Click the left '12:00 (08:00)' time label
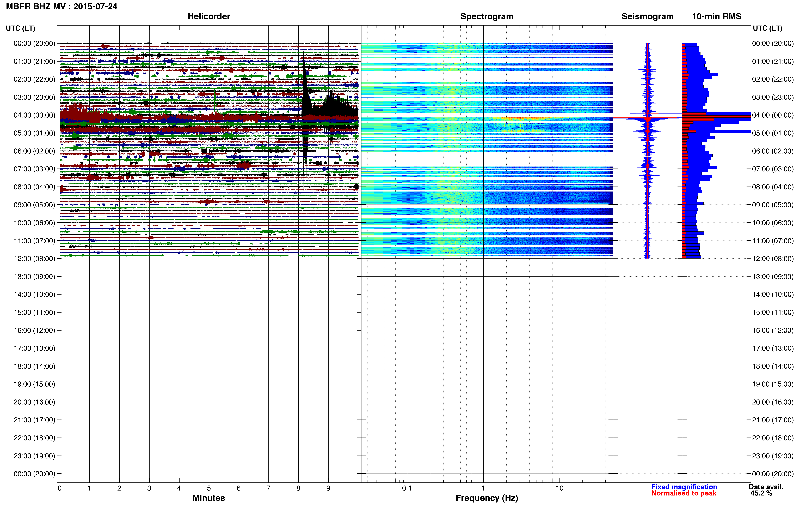This screenshot has width=812, height=508. point(34,258)
